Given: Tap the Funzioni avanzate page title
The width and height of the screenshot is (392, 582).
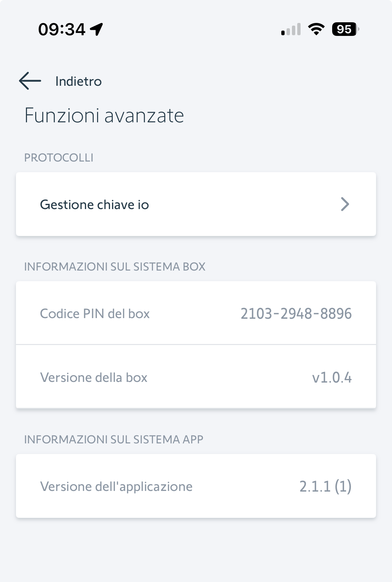Looking at the screenshot, I should [104, 116].
